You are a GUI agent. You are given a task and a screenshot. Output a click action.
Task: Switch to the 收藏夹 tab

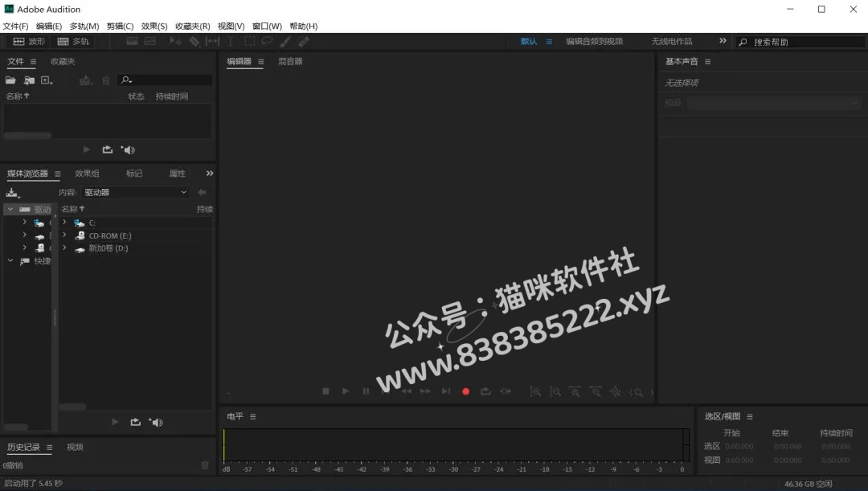coord(63,61)
